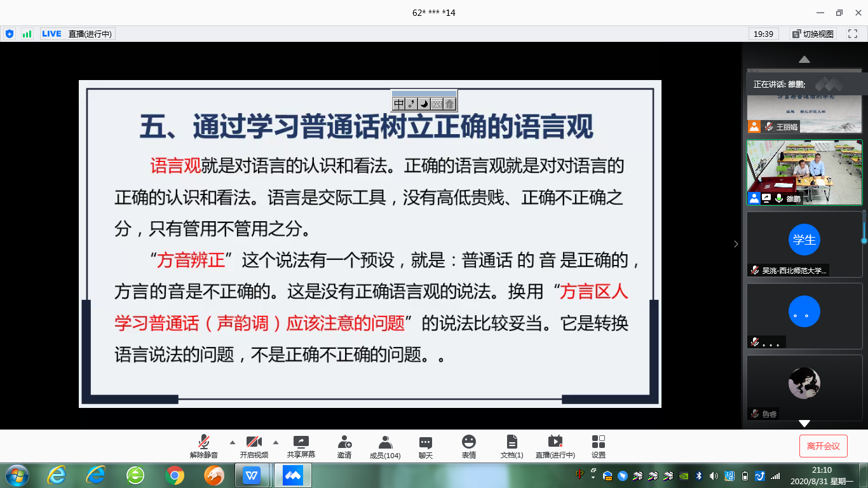
Task: Unmute the microphone (解除静音)
Action: (204, 442)
